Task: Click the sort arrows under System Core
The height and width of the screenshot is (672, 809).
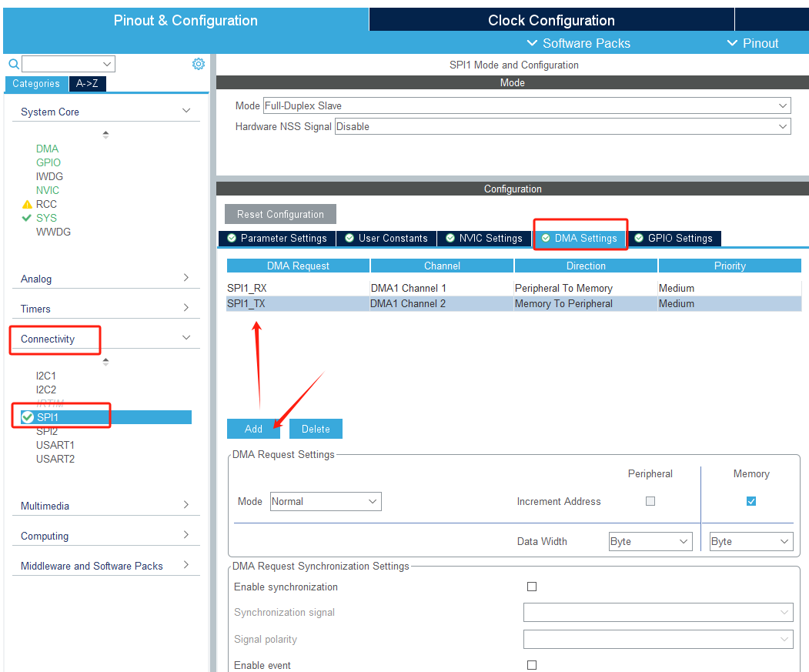Action: click(x=105, y=135)
